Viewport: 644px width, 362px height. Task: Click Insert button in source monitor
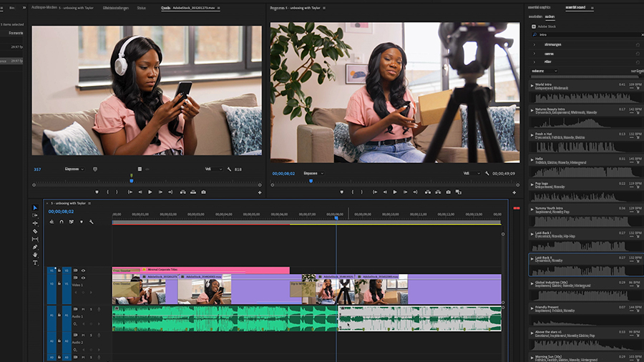pos(182,192)
